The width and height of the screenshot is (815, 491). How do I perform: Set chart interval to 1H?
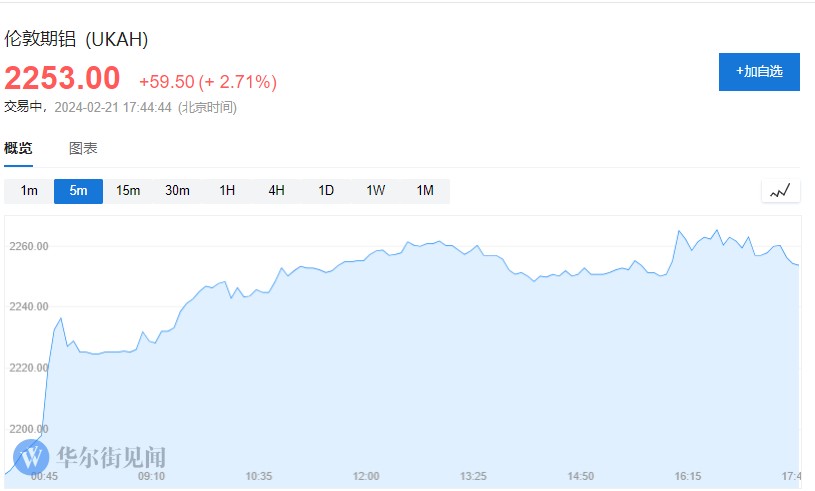point(227,191)
